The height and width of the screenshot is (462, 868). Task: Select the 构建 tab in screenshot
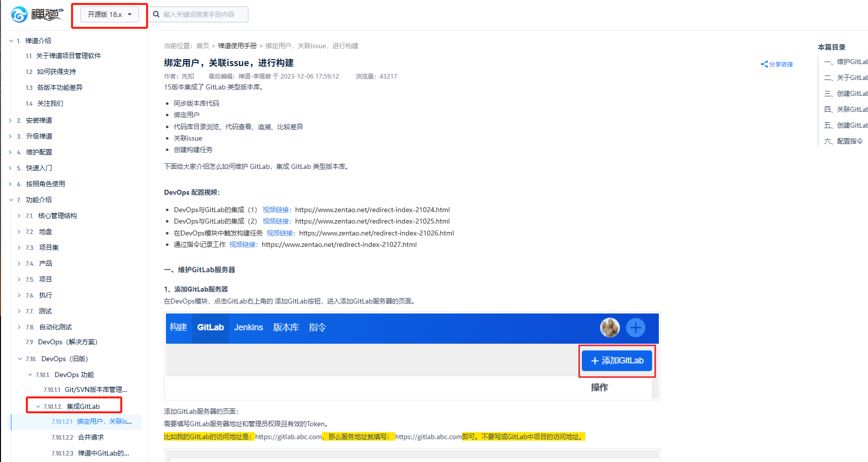point(178,327)
